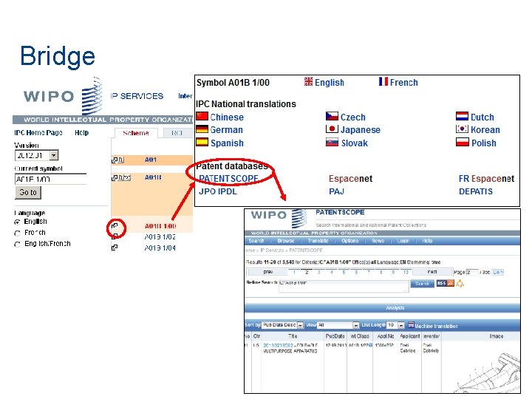Open the JPO IPDL link
The height and width of the screenshot is (399, 532).
(218, 191)
